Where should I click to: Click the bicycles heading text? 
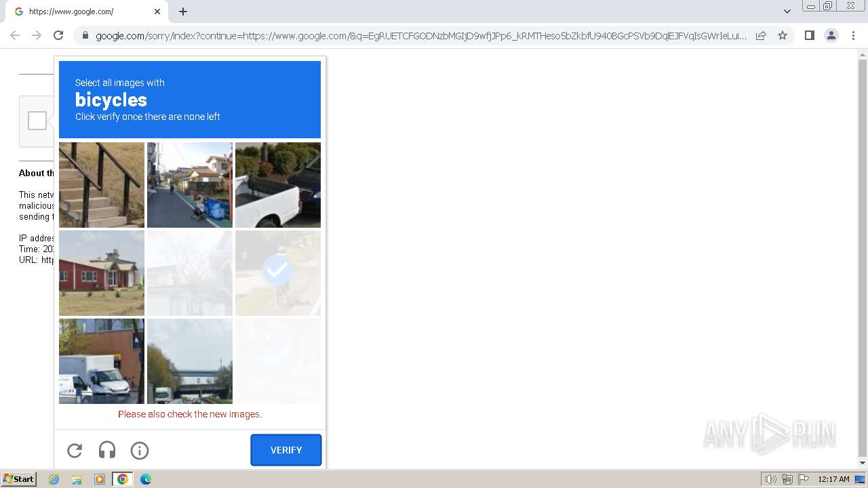tap(111, 100)
